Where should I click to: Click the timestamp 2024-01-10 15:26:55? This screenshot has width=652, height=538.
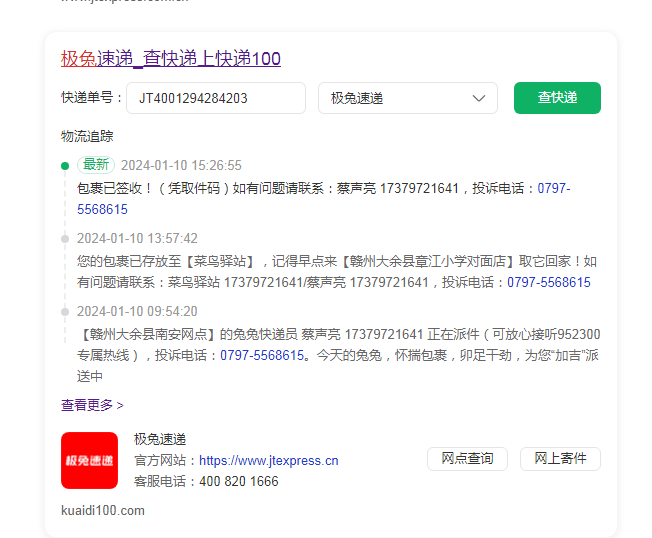coord(181,165)
